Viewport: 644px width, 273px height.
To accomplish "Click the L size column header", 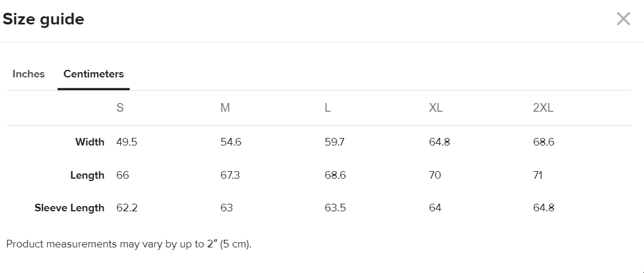I will point(328,108).
